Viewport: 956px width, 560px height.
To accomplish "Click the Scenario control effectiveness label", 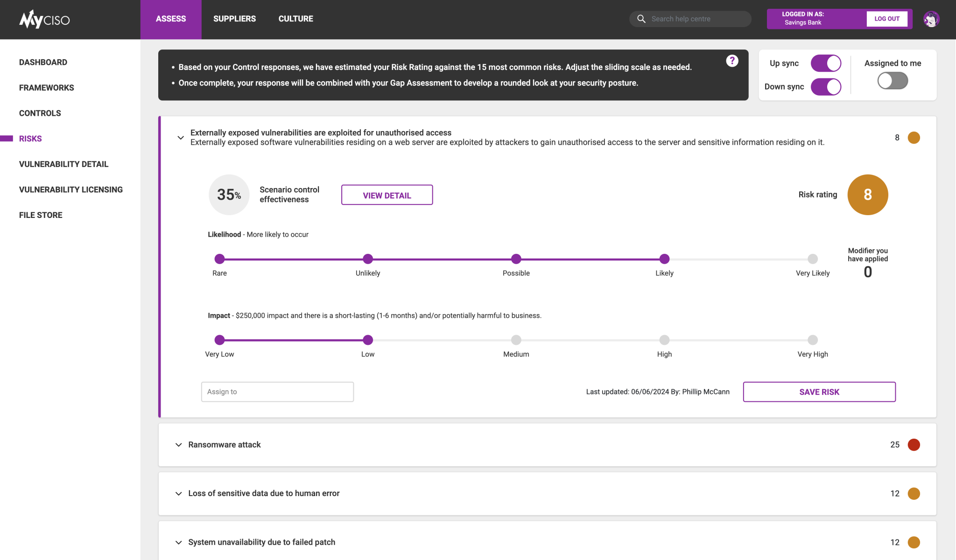I will (x=289, y=195).
